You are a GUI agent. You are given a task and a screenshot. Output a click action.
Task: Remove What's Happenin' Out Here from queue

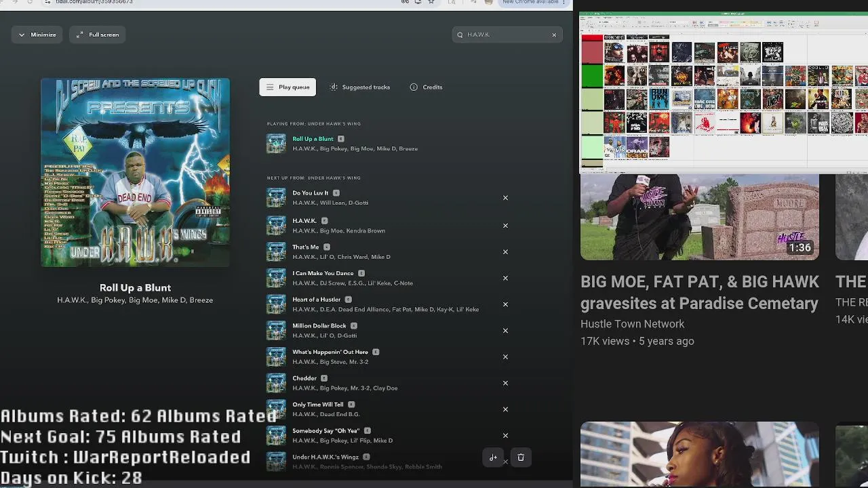click(505, 357)
